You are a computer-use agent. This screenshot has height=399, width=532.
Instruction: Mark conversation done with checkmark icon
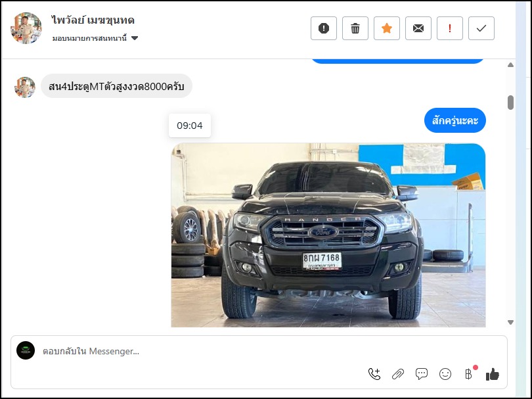click(481, 28)
